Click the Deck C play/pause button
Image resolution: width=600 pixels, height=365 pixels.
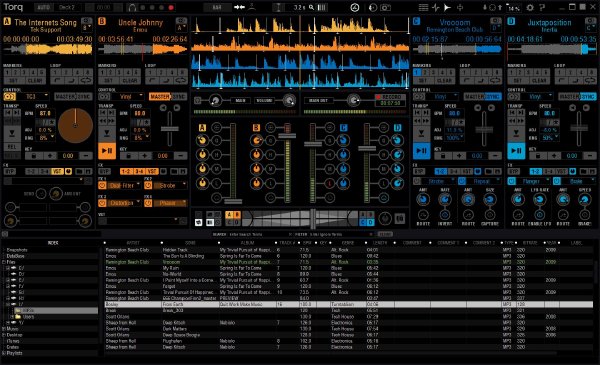(421, 151)
